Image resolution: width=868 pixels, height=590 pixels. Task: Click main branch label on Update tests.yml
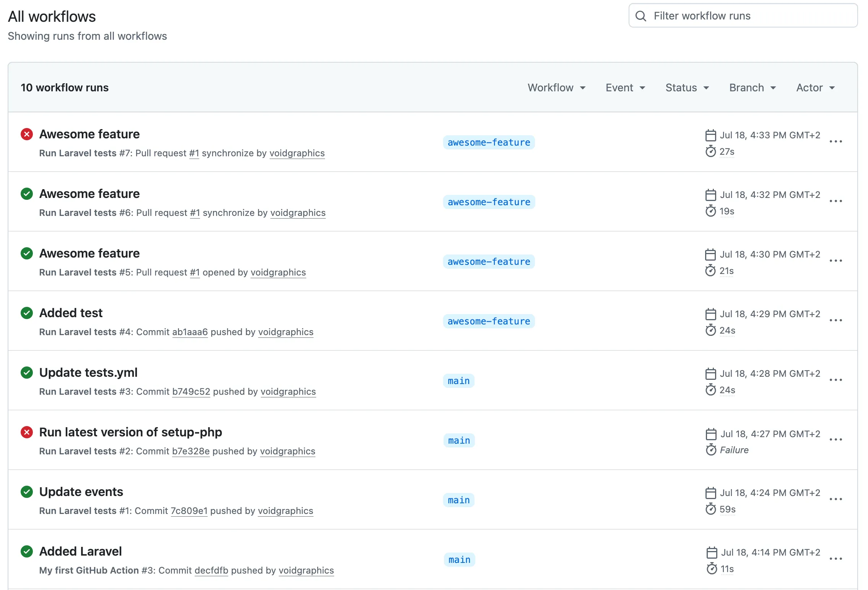coord(459,381)
